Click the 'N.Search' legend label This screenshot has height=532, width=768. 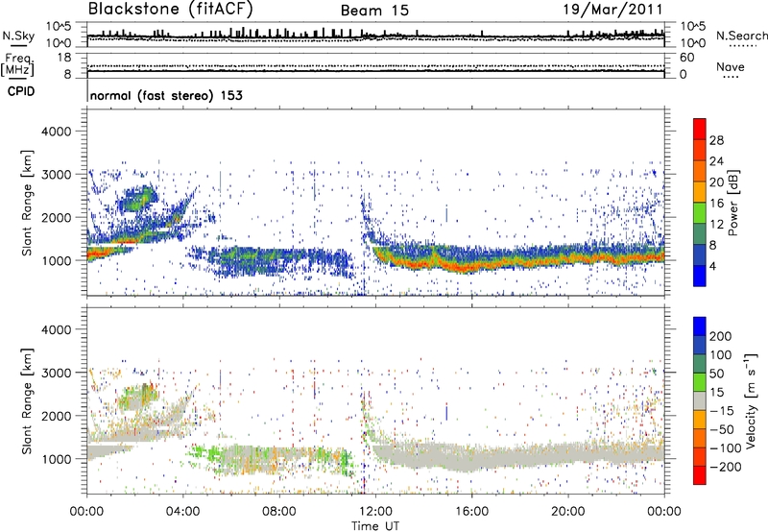(741, 36)
